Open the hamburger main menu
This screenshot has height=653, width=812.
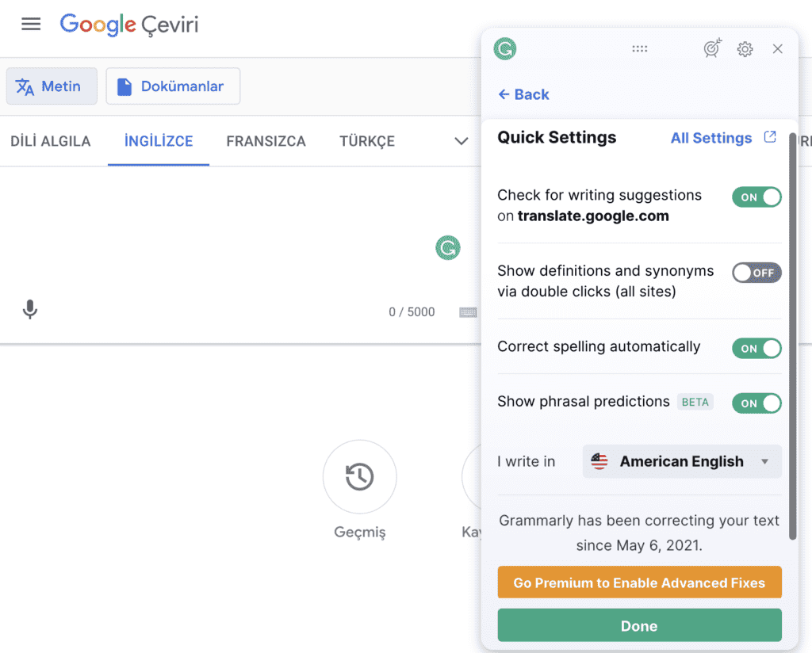click(x=31, y=24)
